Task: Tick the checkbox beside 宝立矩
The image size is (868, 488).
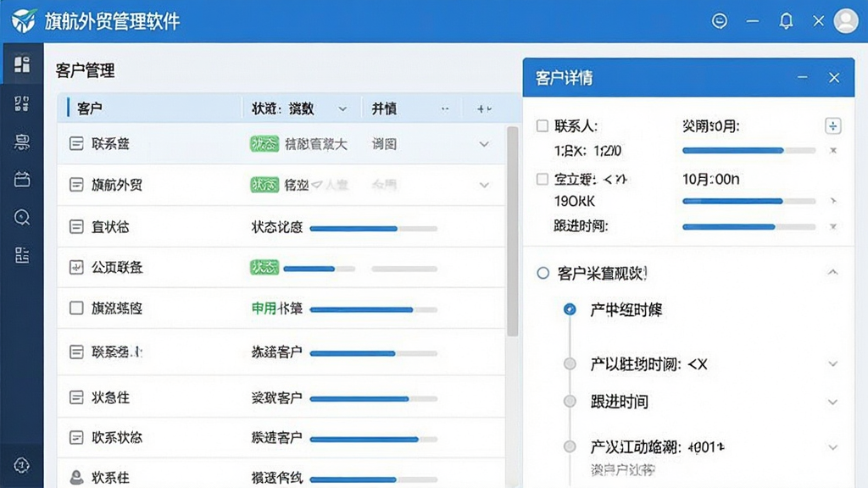Action: tap(542, 180)
